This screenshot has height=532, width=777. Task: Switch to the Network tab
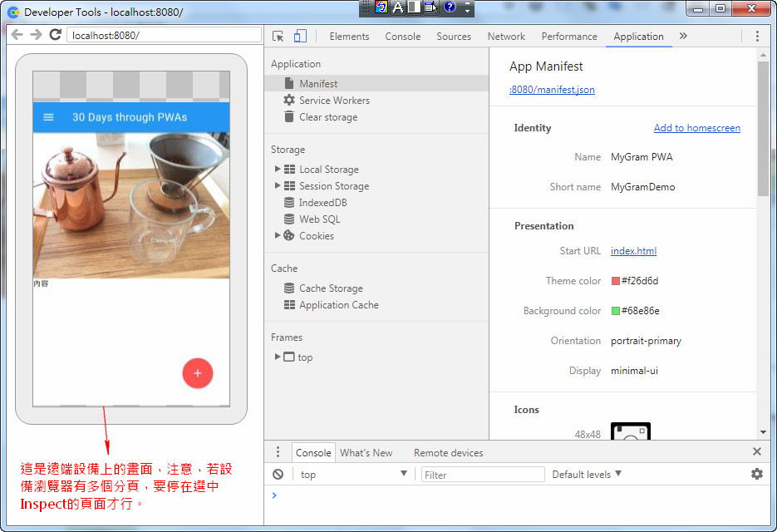pos(506,37)
